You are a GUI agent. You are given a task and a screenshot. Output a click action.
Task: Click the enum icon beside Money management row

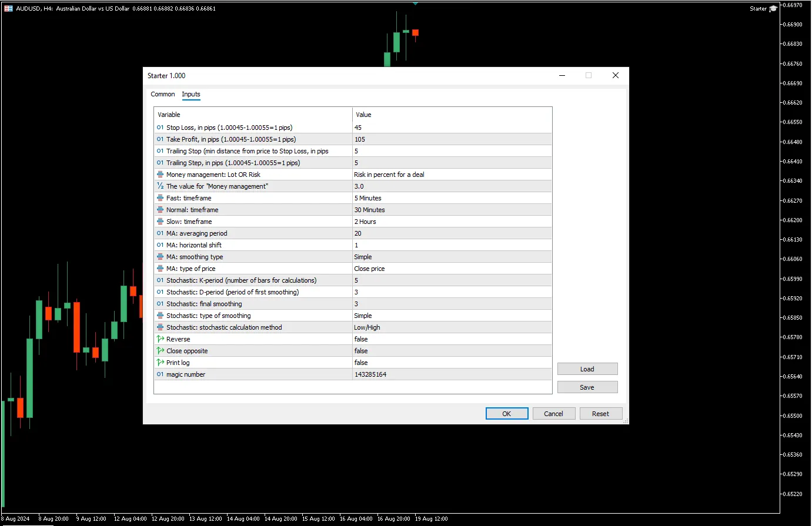tap(160, 175)
